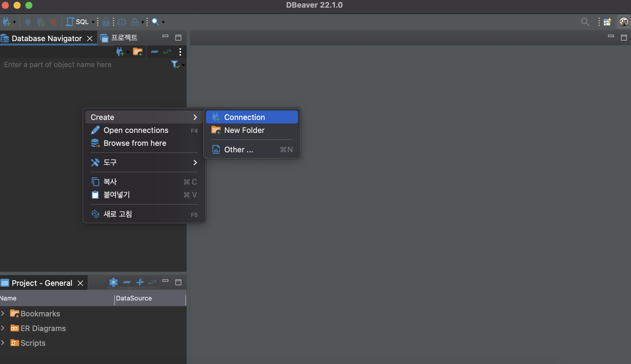Open the search magnifier dropdown arrow in toolbar
Viewport: 631px width, 364px height.
(x=163, y=22)
